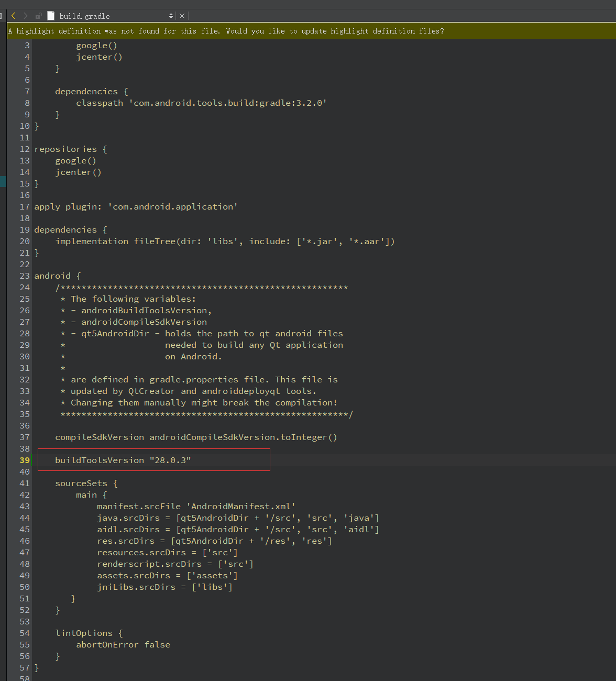Click the lock icon beside the file name

click(38, 16)
